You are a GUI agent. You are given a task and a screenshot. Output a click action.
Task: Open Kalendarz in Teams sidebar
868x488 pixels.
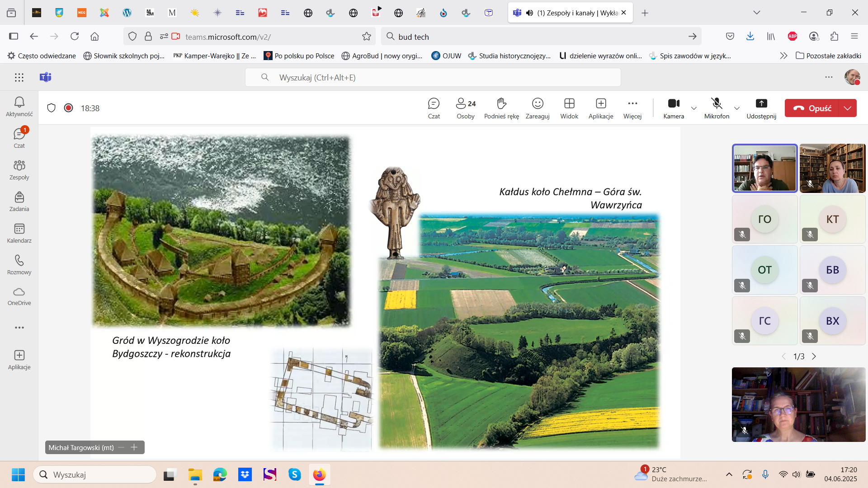click(x=19, y=233)
